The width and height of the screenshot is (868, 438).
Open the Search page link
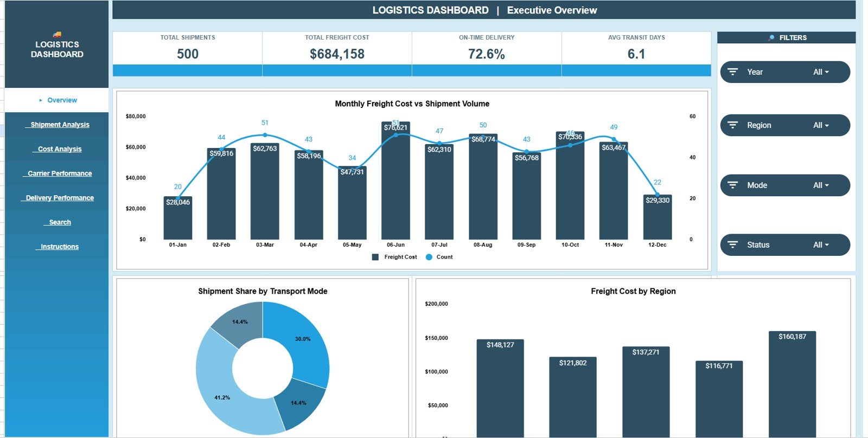pyautogui.click(x=57, y=222)
